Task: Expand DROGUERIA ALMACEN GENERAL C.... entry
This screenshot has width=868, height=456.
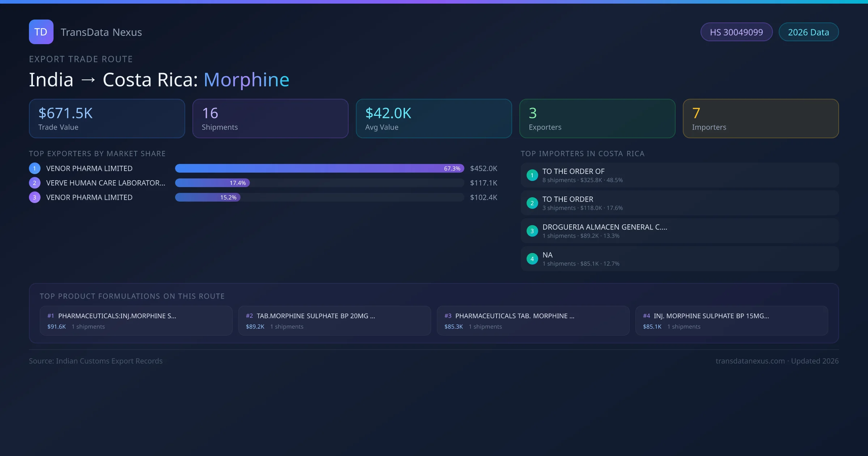Action: point(604,227)
